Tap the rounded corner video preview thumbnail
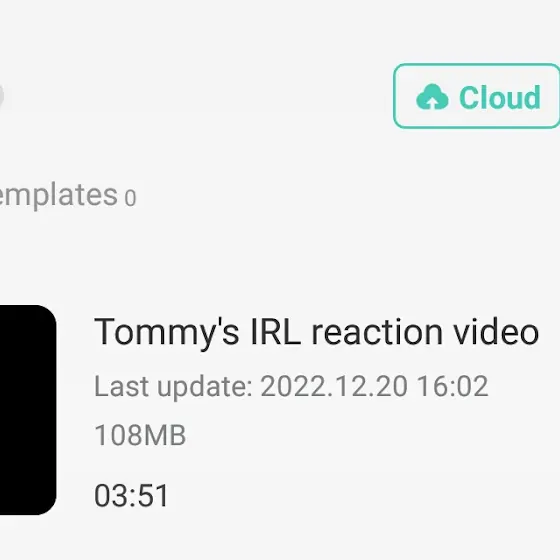Screen dimensions: 560x560 click(x=28, y=410)
